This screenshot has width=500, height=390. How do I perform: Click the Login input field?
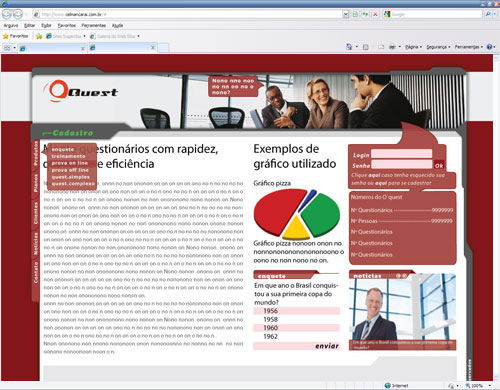pos(402,154)
